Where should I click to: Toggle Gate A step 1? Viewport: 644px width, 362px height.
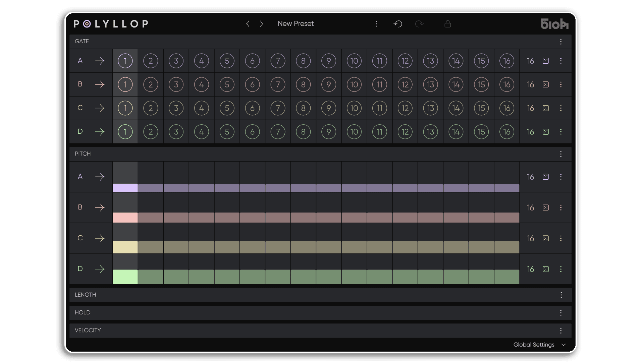pos(125,61)
